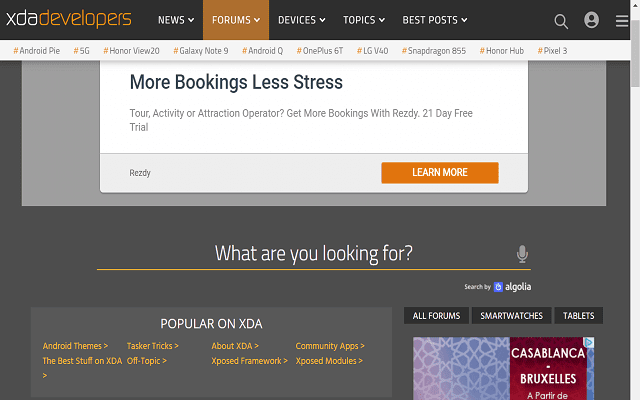Image resolution: width=640 pixels, height=400 pixels.
Task: Open the Android Themes link
Action: point(75,346)
